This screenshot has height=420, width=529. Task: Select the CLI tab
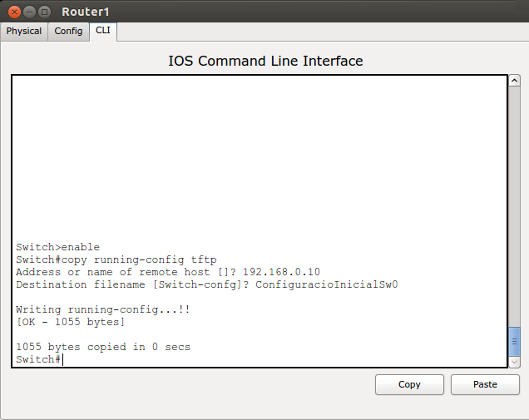click(x=102, y=31)
